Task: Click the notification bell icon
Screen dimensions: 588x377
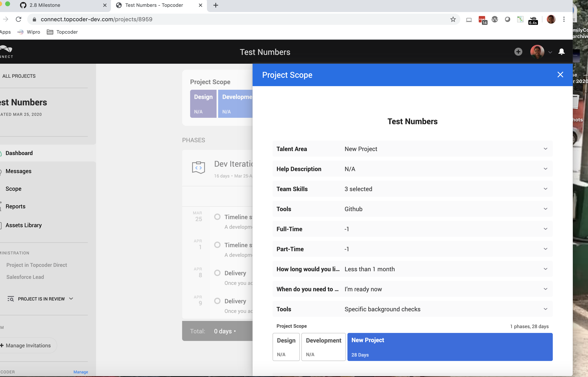Action: coord(561,52)
